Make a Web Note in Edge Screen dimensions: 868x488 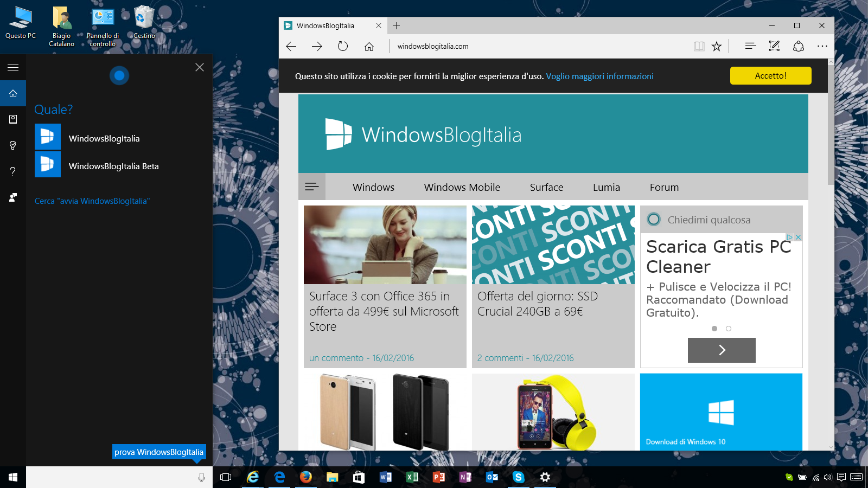pyautogui.click(x=775, y=47)
